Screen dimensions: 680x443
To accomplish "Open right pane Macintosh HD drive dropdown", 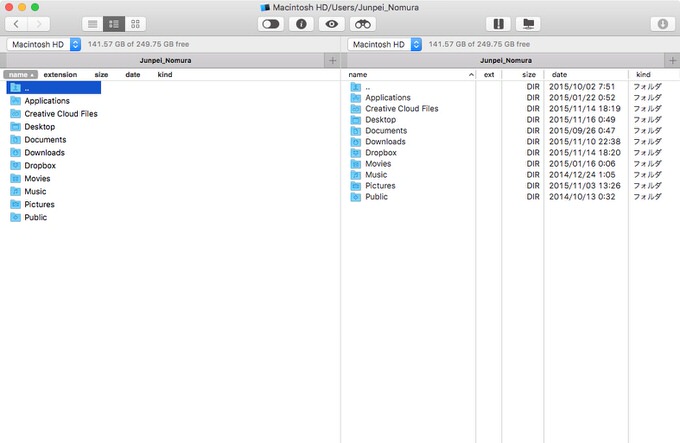I will [x=385, y=45].
